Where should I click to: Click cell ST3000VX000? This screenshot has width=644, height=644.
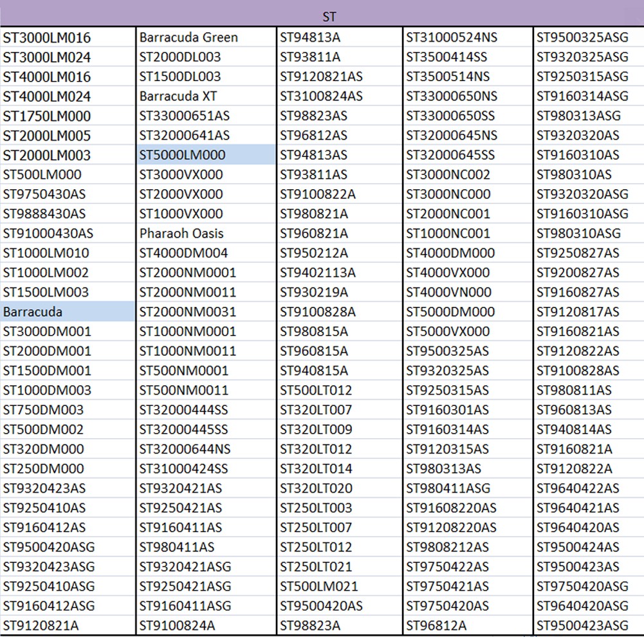click(x=206, y=174)
